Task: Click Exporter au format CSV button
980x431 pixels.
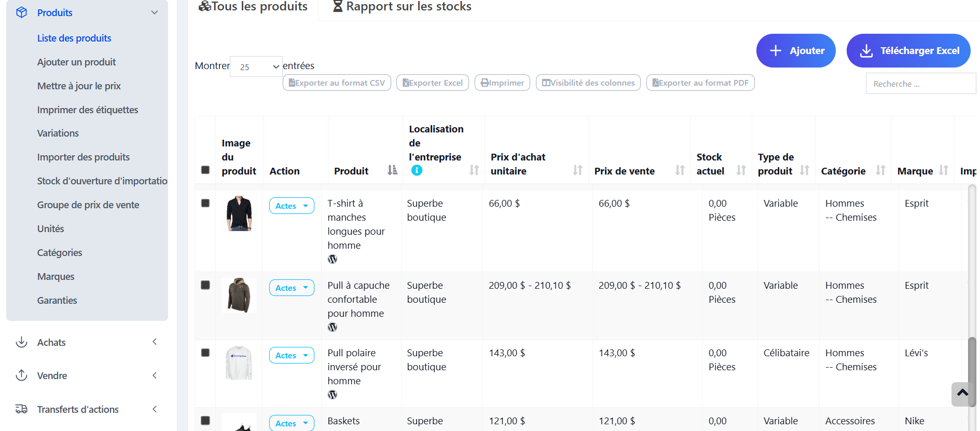Action: click(337, 83)
